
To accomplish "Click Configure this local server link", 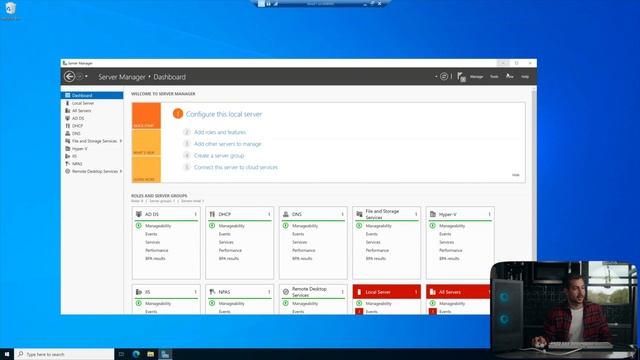I will (x=224, y=114).
